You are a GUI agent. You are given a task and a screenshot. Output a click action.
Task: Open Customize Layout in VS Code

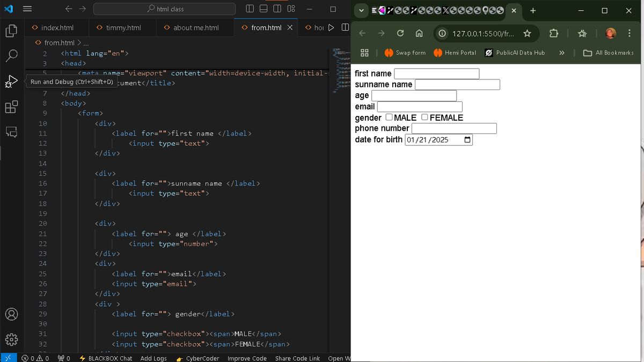tap(291, 9)
